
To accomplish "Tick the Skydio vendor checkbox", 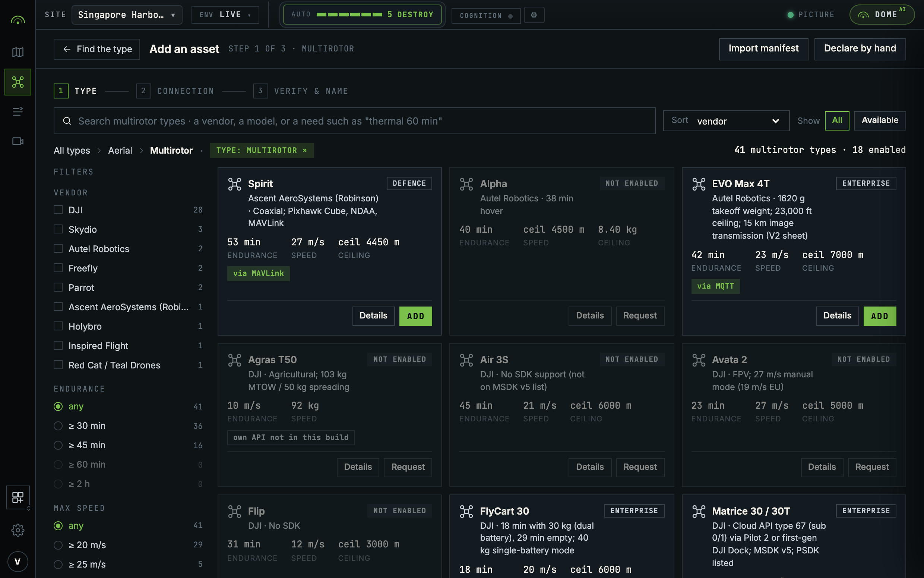I will click(x=58, y=229).
